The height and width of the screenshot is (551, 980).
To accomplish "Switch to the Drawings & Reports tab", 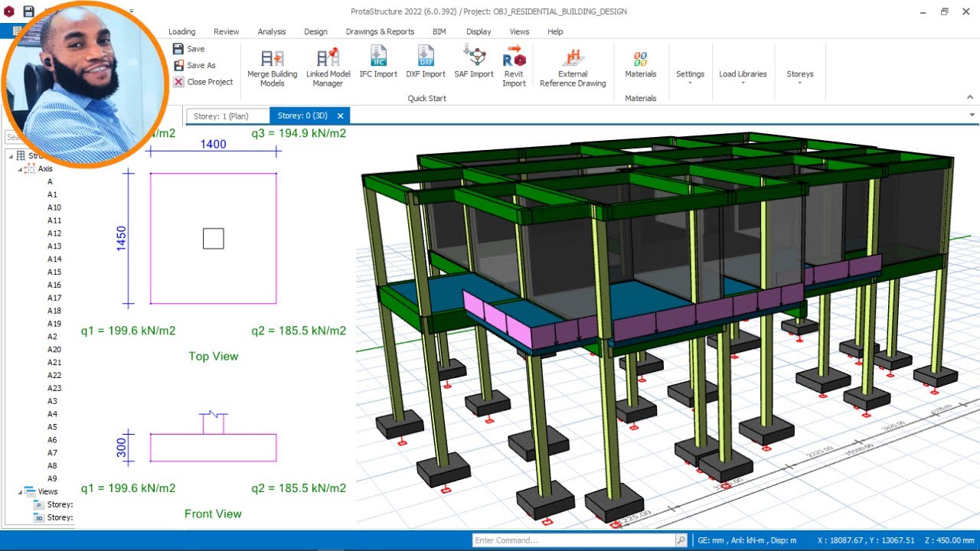I will coord(380,31).
